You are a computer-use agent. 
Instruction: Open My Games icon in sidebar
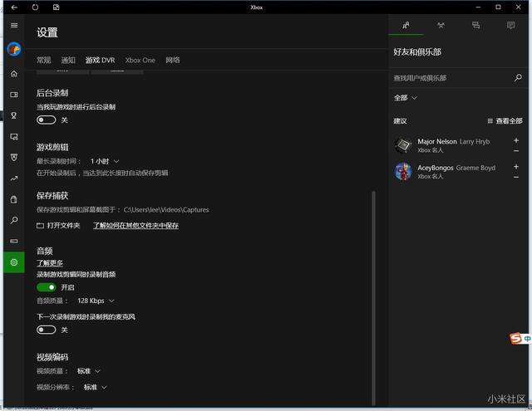click(x=14, y=95)
